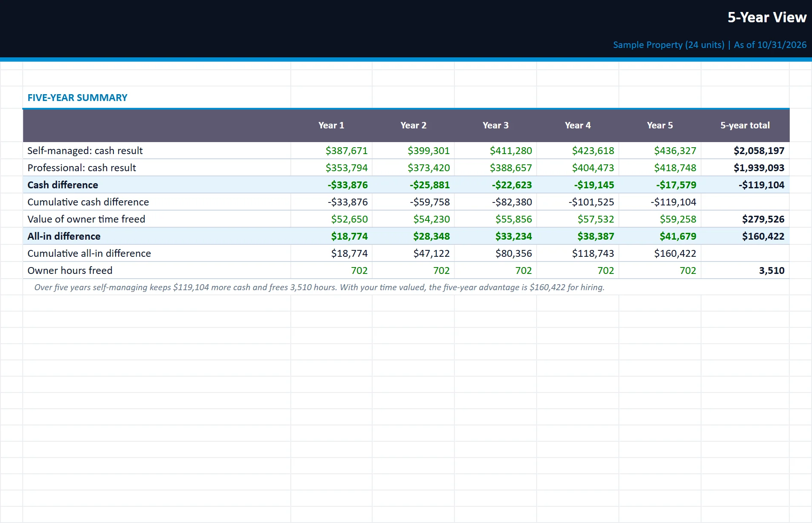Select the All-in difference row label
Screen dimensions: 812x523
click(64, 236)
